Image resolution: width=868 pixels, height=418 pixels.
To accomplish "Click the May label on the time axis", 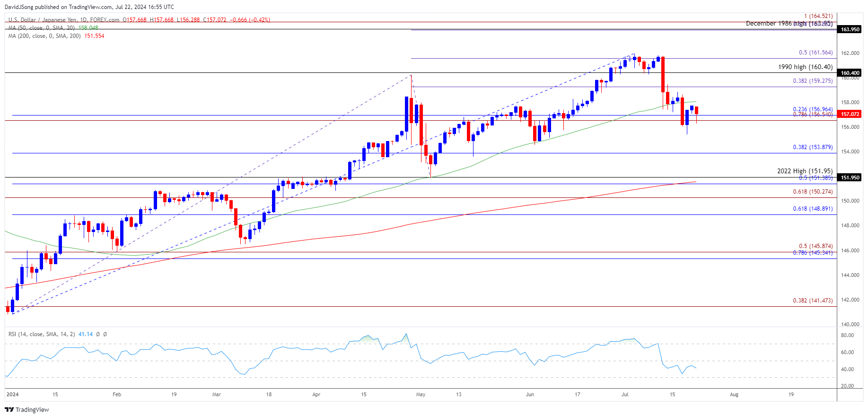I will click(421, 394).
